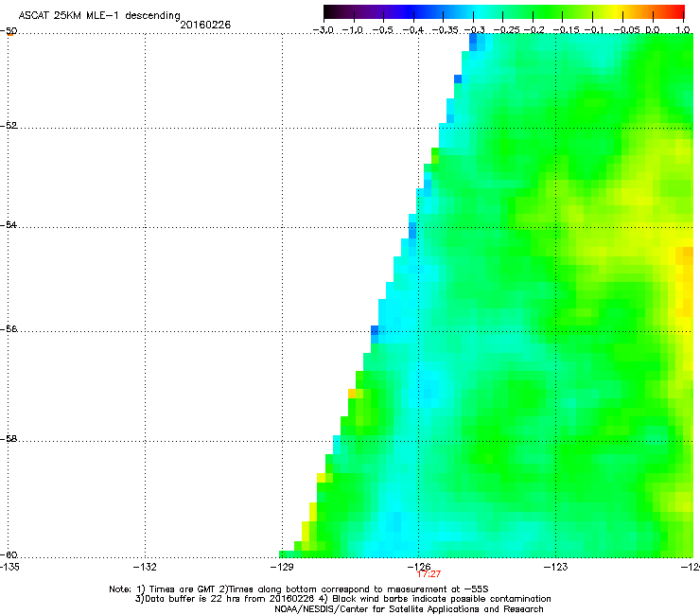Image resolution: width=700 pixels, height=615 pixels.
Task: Click the longitude label -126
Action: (418, 567)
